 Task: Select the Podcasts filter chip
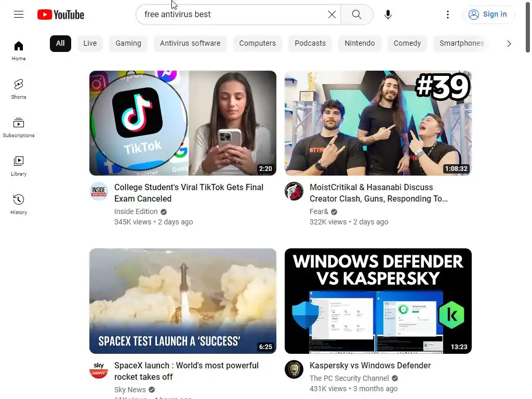point(310,44)
